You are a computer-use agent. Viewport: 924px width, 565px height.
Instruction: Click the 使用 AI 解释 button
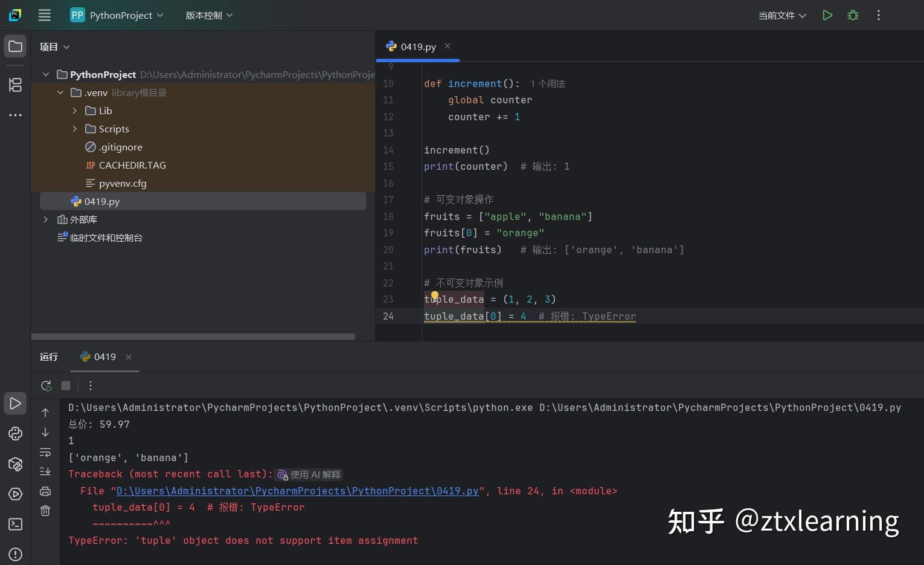click(309, 474)
